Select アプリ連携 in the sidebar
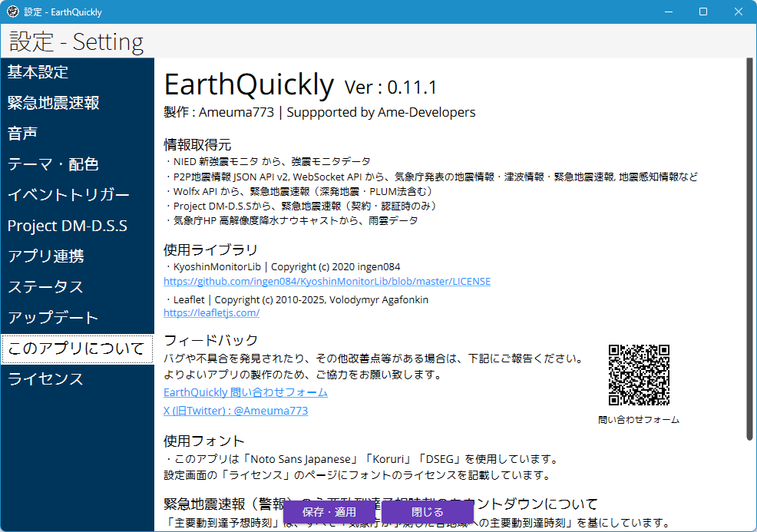The width and height of the screenshot is (757, 532). click(78, 256)
